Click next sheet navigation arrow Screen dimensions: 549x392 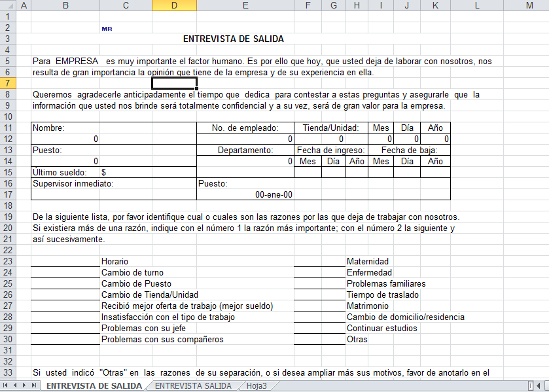[x=24, y=385]
